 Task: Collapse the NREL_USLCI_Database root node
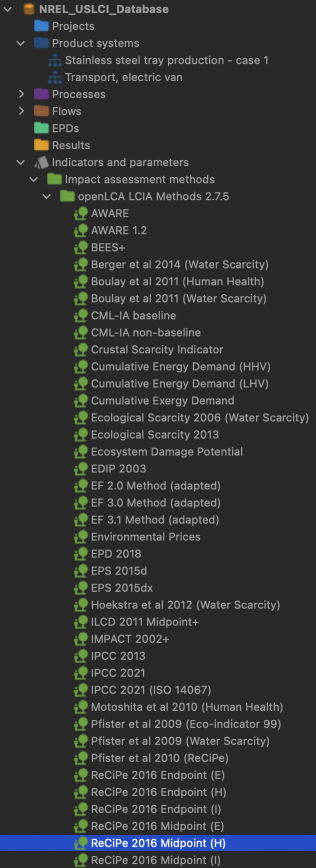pos(7,9)
